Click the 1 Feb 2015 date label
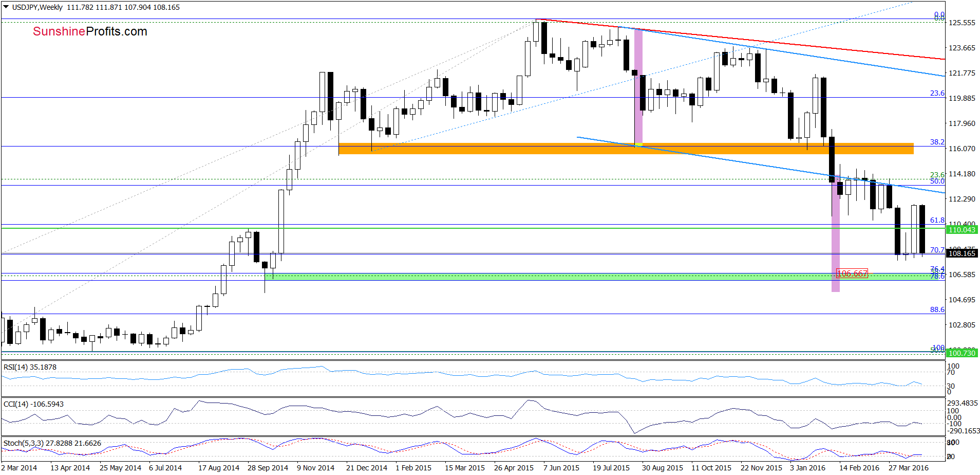The width and height of the screenshot is (980, 475). point(413,468)
